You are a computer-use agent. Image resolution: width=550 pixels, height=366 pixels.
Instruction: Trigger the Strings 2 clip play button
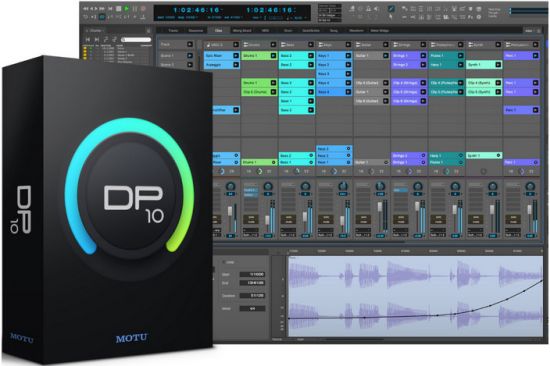click(x=423, y=65)
